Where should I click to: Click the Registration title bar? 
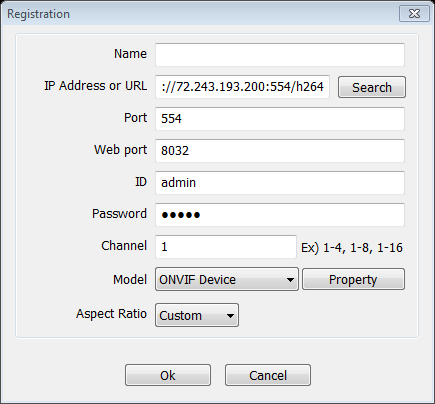pos(200,14)
